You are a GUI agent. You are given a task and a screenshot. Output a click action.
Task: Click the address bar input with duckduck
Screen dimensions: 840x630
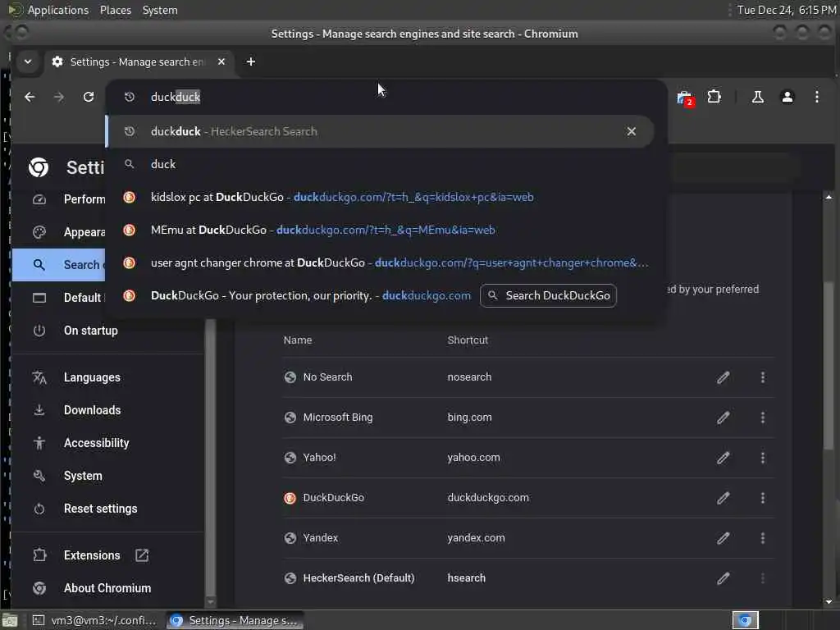386,97
